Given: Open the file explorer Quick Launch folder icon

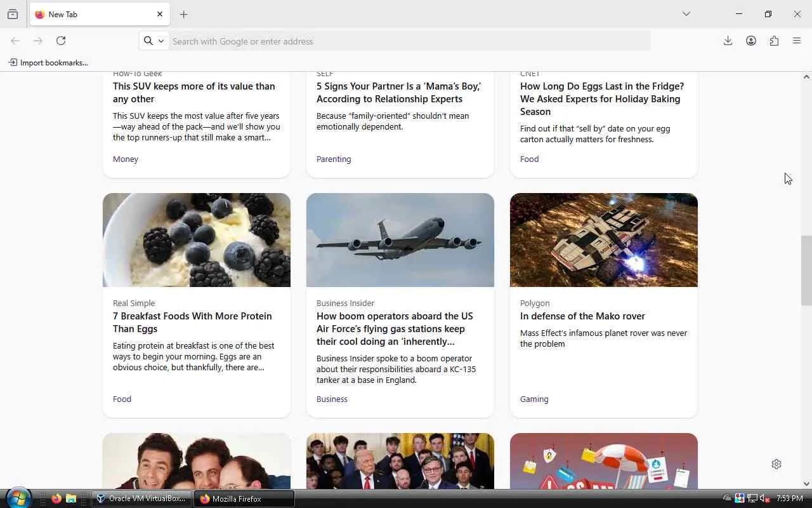Looking at the screenshot, I should (70, 498).
